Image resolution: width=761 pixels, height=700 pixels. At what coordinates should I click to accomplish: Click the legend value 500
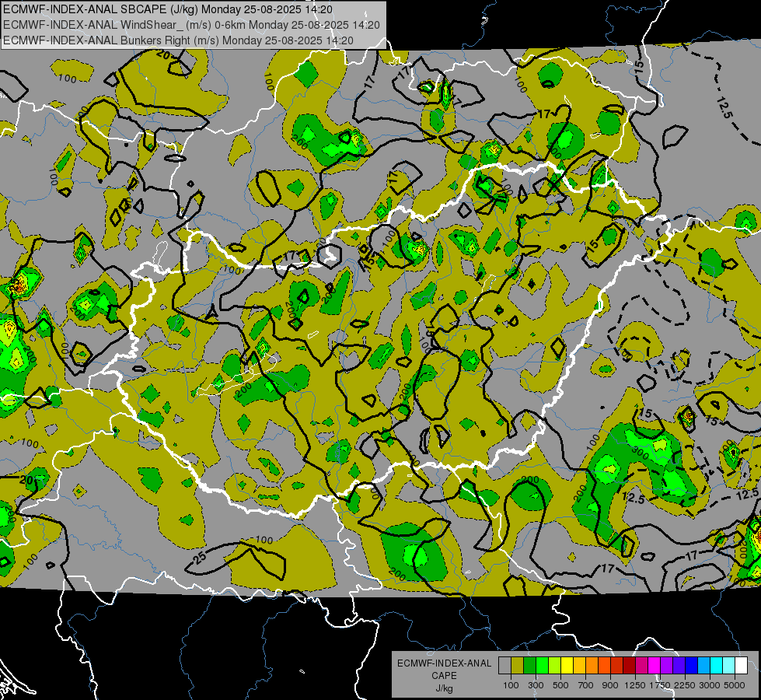[x=560, y=685]
